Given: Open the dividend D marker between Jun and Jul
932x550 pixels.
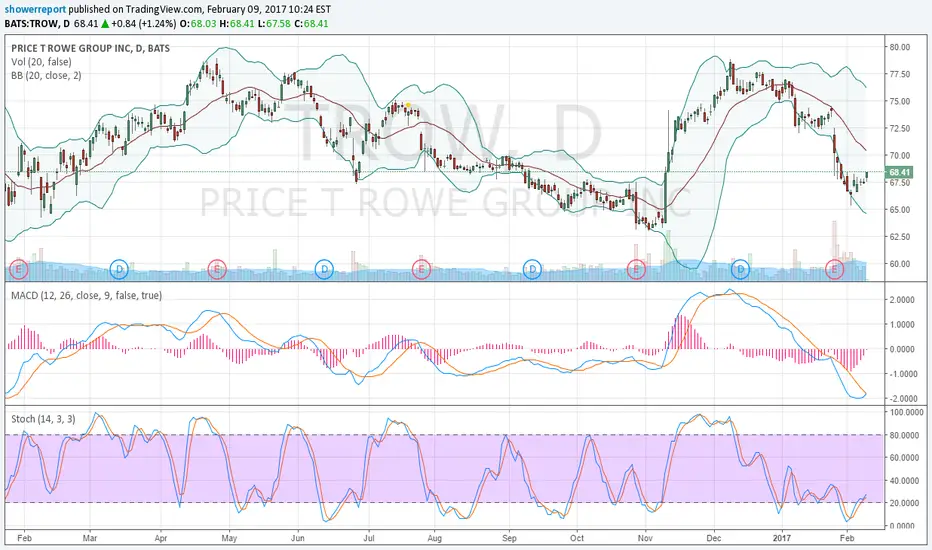Looking at the screenshot, I should [x=324, y=269].
